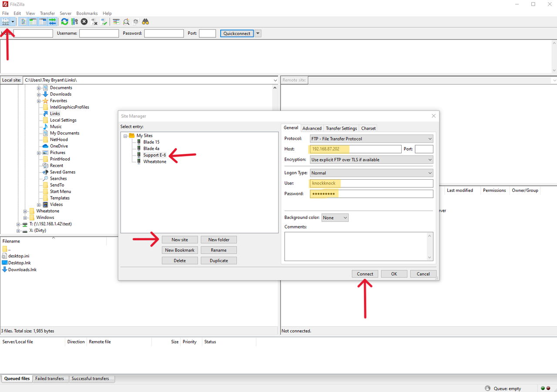Select OneDrive in local tree
The image size is (557, 392).
click(59, 146)
